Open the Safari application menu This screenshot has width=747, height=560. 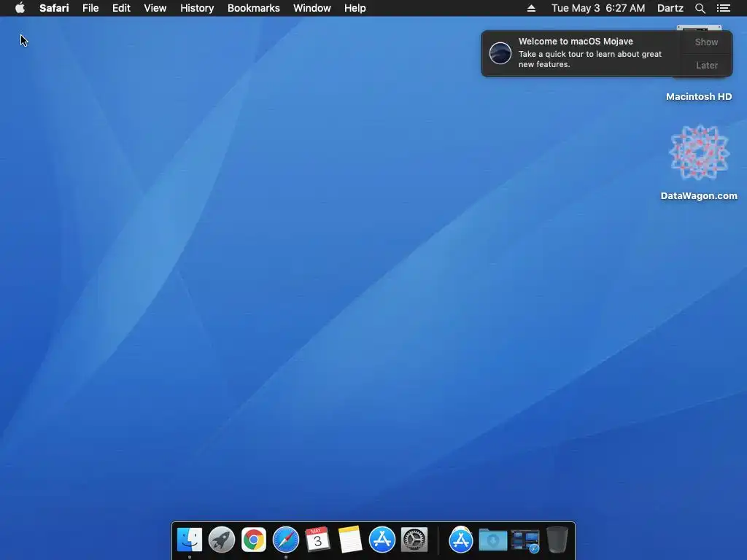[x=54, y=8]
